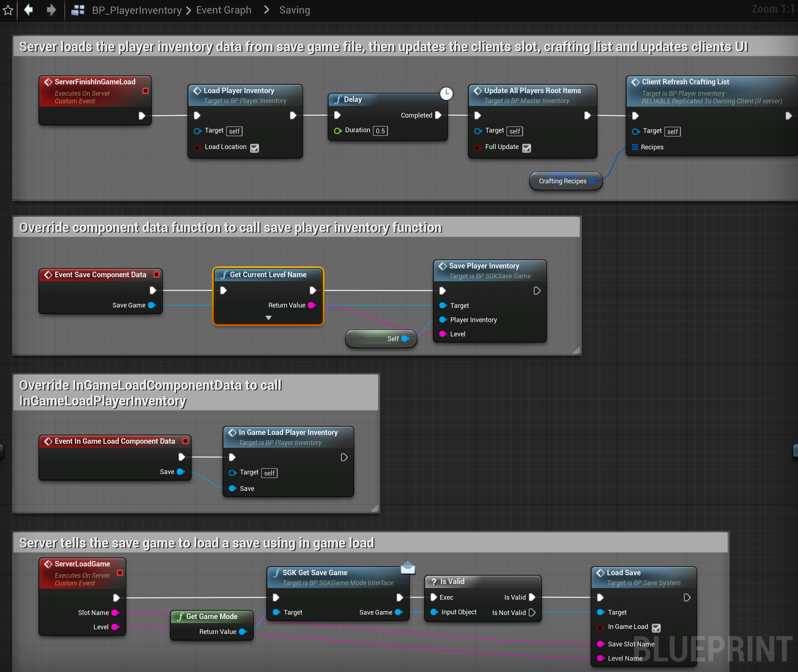Select the Self reference node
The height and width of the screenshot is (672, 798).
pyautogui.click(x=377, y=339)
